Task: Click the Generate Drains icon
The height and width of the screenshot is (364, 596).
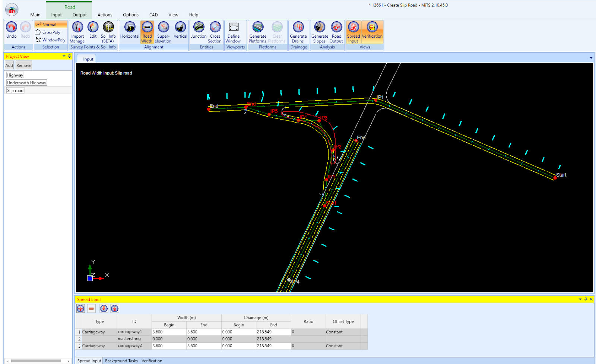Action: click(x=298, y=28)
